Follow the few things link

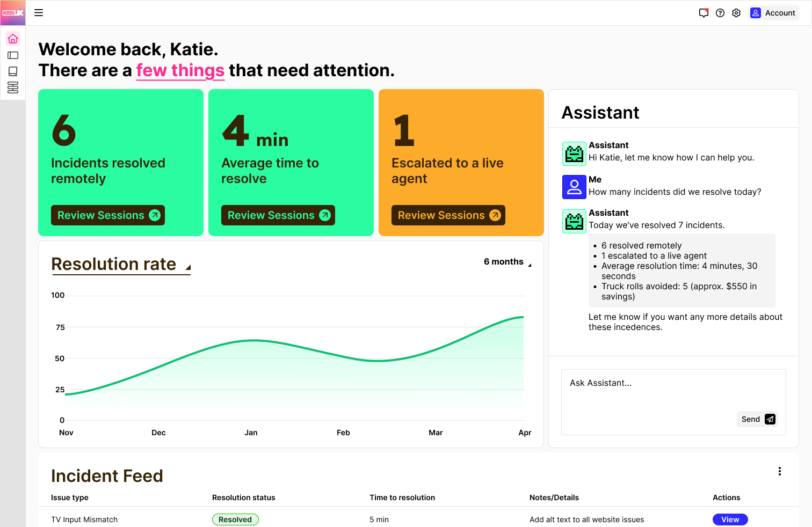pos(180,70)
